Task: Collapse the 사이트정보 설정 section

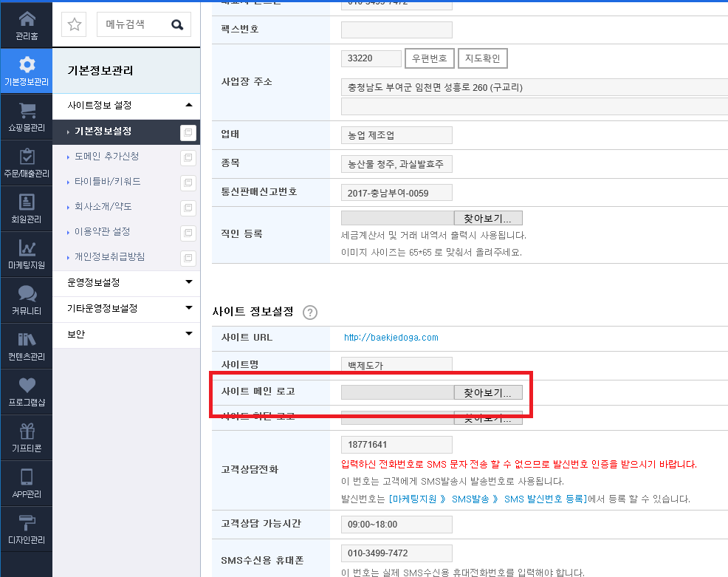Action: tap(188, 105)
